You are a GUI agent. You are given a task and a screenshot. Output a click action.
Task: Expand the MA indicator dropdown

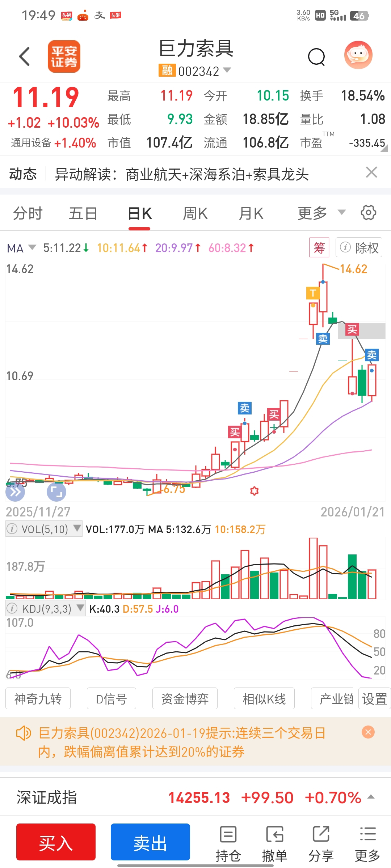[21, 248]
